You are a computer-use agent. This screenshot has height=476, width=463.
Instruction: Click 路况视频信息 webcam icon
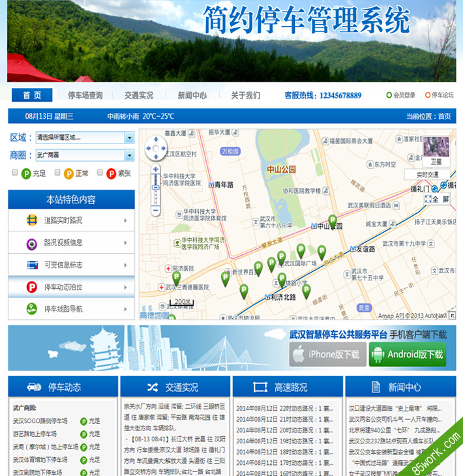[x=32, y=244]
